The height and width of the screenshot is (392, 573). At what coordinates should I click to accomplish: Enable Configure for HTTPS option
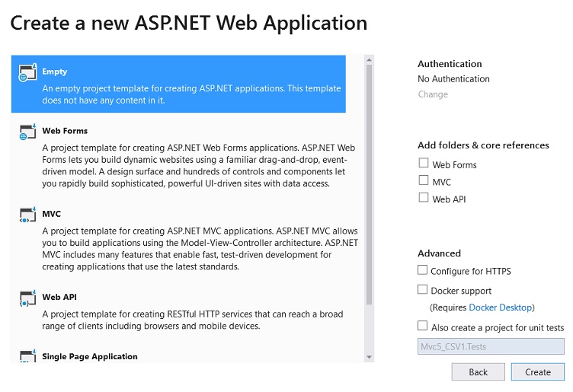point(422,269)
